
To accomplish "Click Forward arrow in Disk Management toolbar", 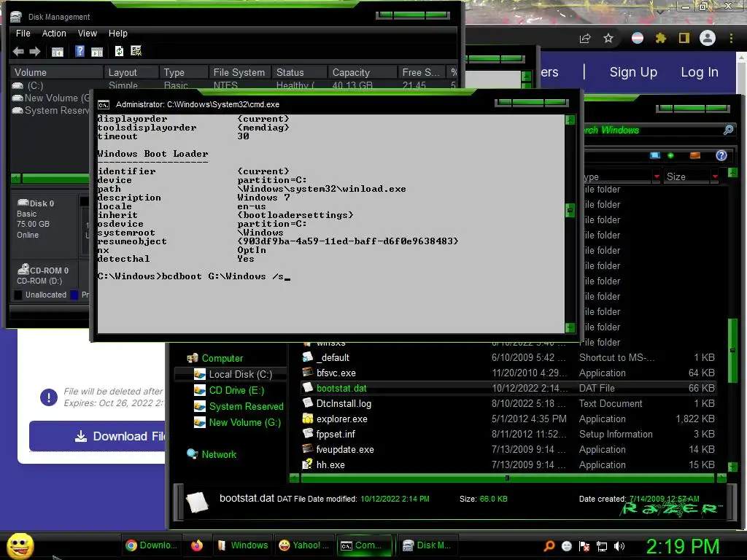I will pos(35,52).
